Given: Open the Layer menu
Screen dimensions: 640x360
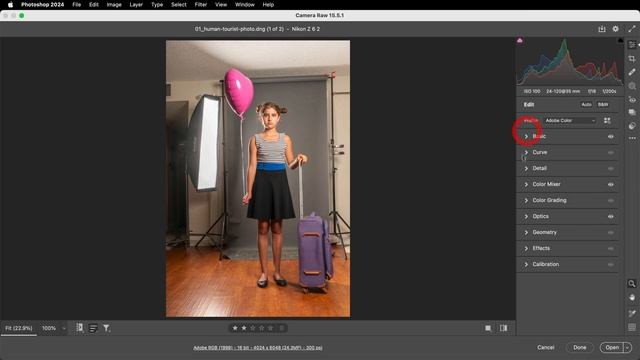Looking at the screenshot, I should tap(136, 4).
